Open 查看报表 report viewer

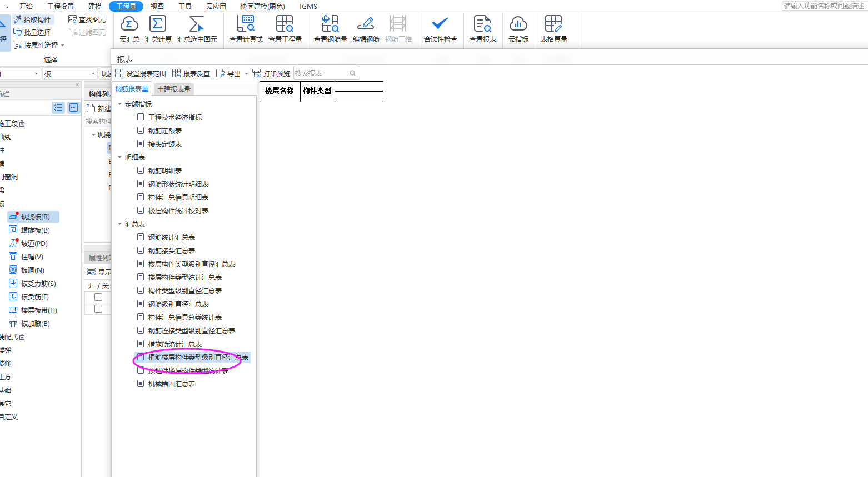click(483, 29)
